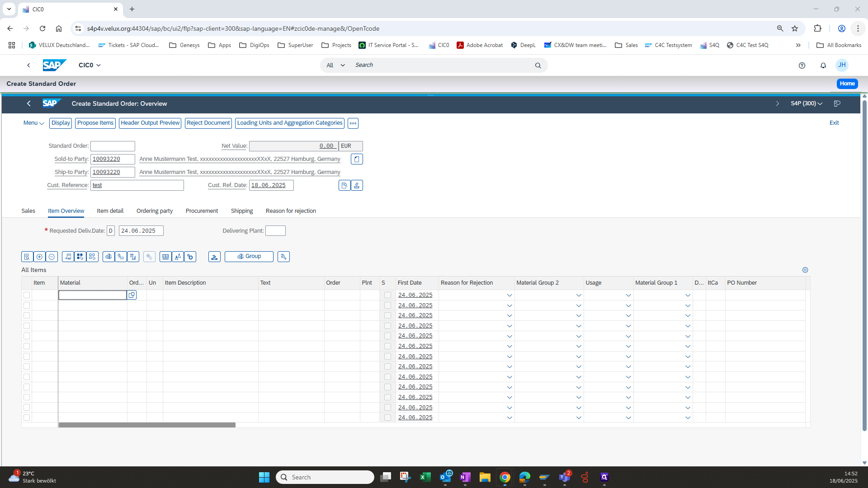868x488 pixels.
Task: Open the All search scope dropdown
Action: click(x=336, y=66)
